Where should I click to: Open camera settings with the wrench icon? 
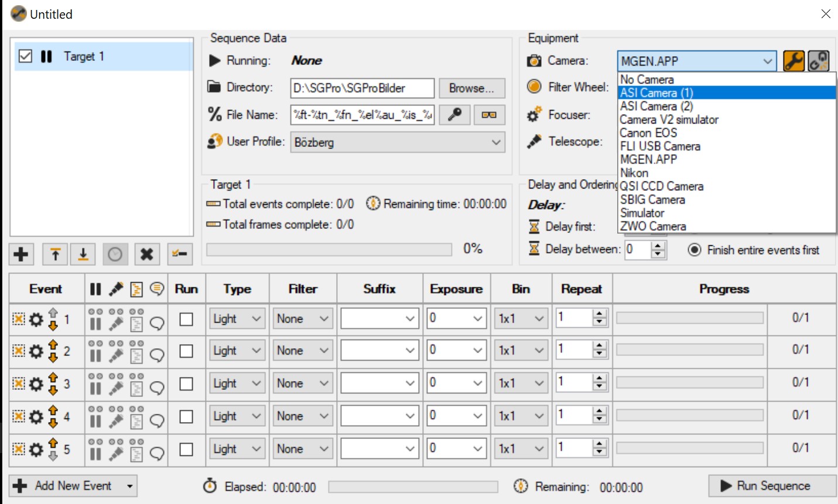pos(793,61)
